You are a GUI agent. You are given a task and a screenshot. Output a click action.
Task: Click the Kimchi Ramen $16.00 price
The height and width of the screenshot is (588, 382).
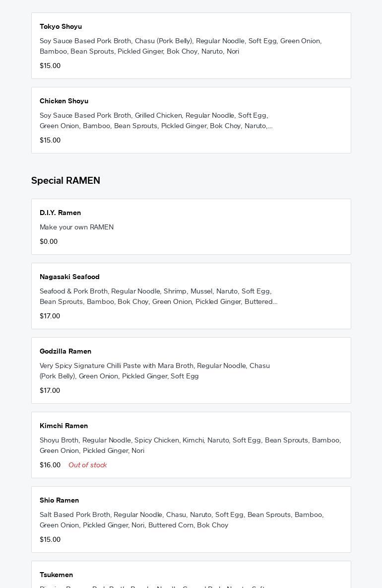50,465
